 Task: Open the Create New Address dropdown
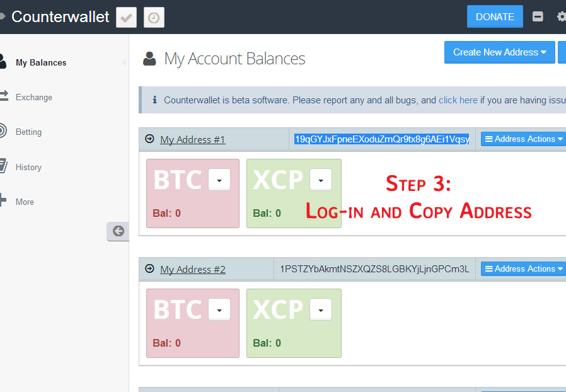click(x=500, y=52)
